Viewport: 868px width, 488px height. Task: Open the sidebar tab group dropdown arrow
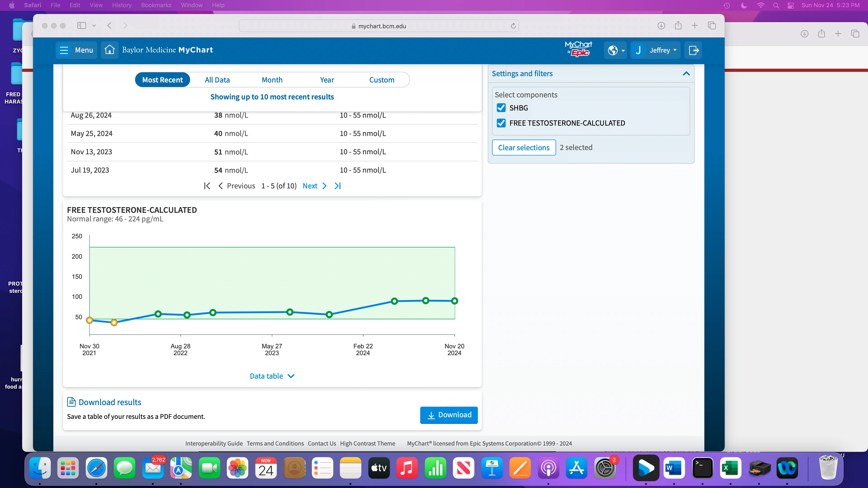(94, 26)
